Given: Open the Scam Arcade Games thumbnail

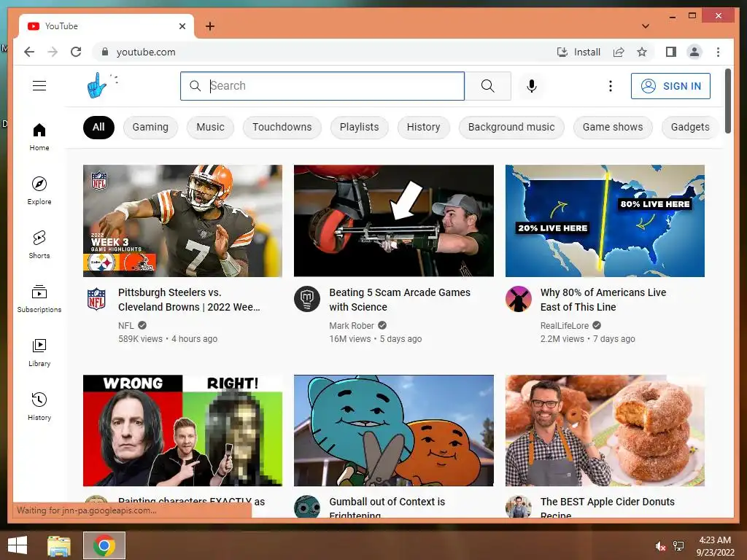Looking at the screenshot, I should pyautogui.click(x=393, y=220).
